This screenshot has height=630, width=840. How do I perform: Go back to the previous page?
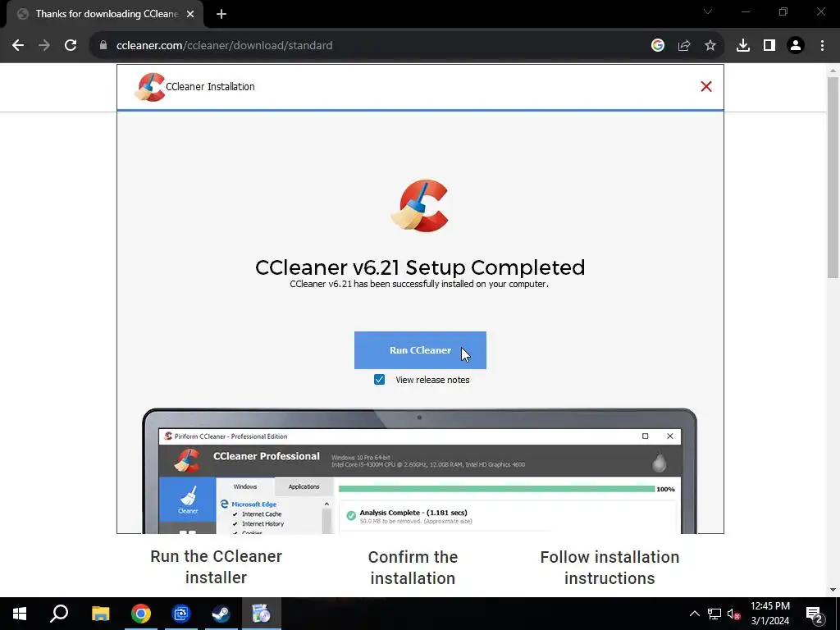[18, 45]
